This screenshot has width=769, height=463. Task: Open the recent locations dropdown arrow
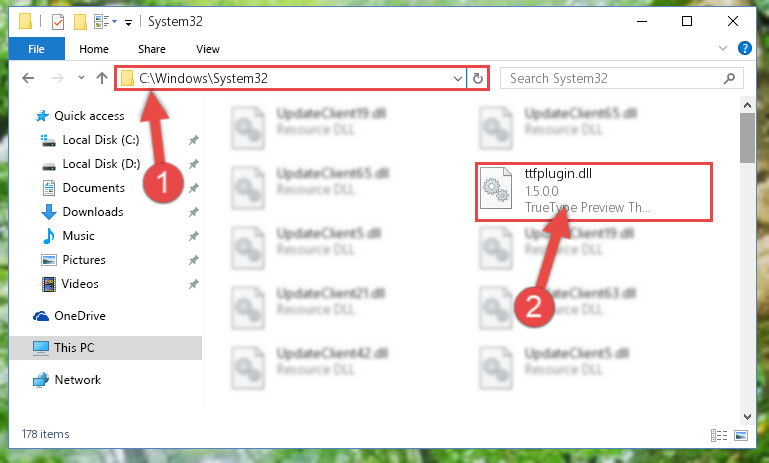tap(81, 77)
